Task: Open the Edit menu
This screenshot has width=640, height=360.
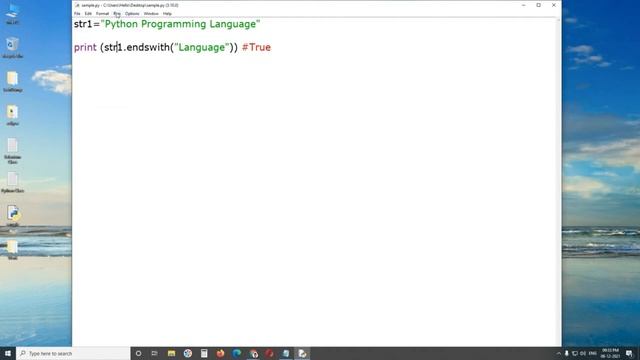Action: [x=88, y=13]
